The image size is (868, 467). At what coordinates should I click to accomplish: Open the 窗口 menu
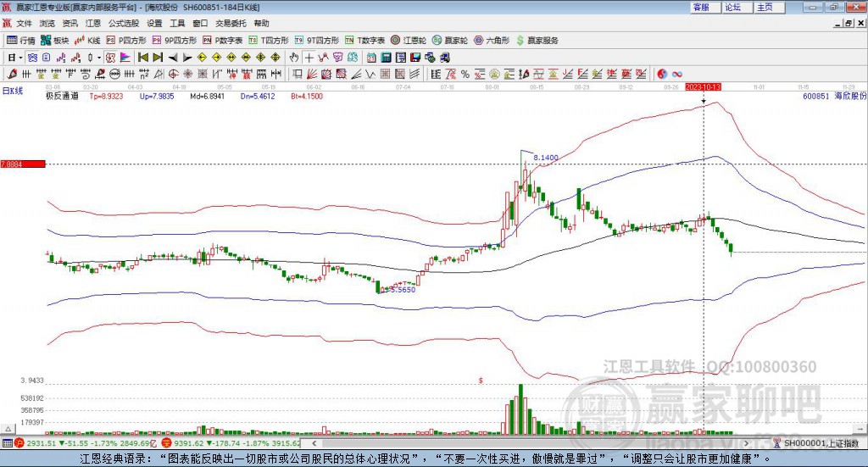[x=200, y=23]
